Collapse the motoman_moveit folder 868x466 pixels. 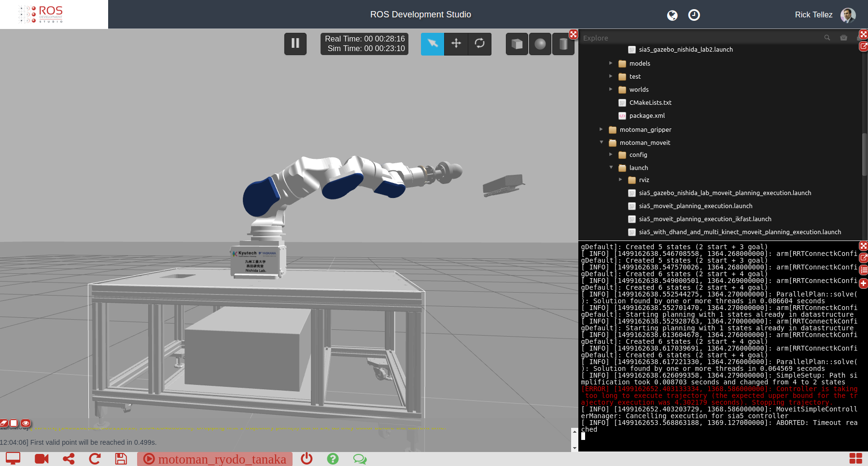pyautogui.click(x=601, y=142)
